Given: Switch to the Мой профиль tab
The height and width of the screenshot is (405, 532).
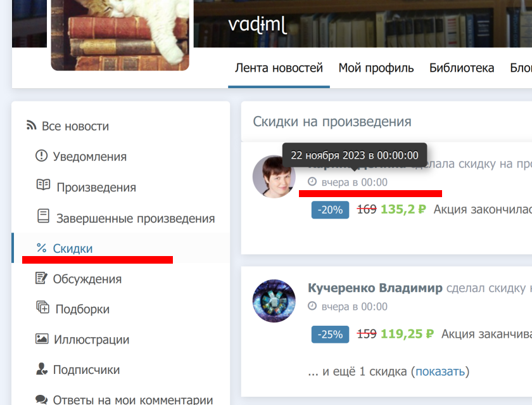Looking at the screenshot, I should pyautogui.click(x=376, y=68).
